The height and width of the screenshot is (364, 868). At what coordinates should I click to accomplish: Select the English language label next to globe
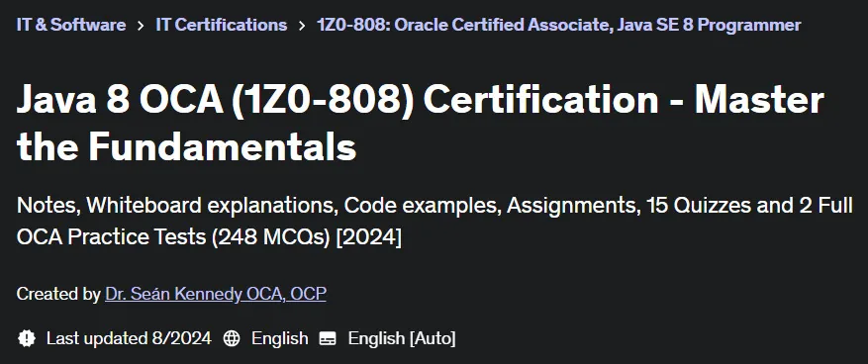click(x=279, y=338)
